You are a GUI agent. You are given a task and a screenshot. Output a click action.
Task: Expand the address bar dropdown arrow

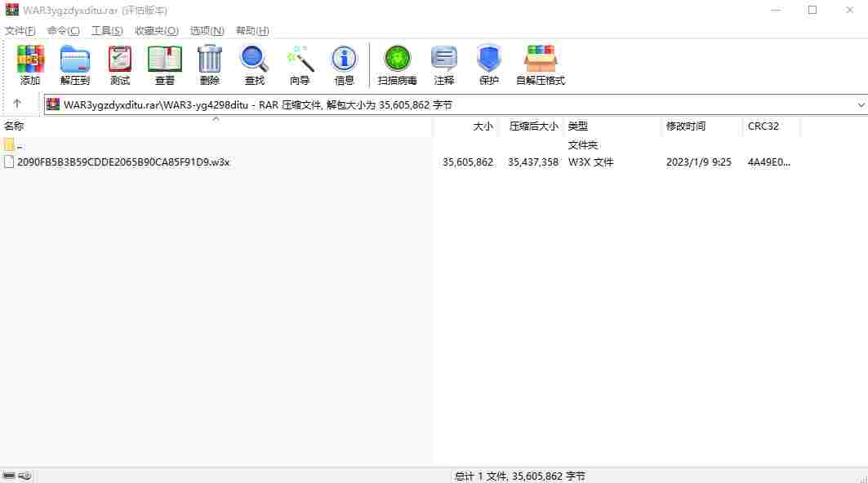pyautogui.click(x=861, y=105)
